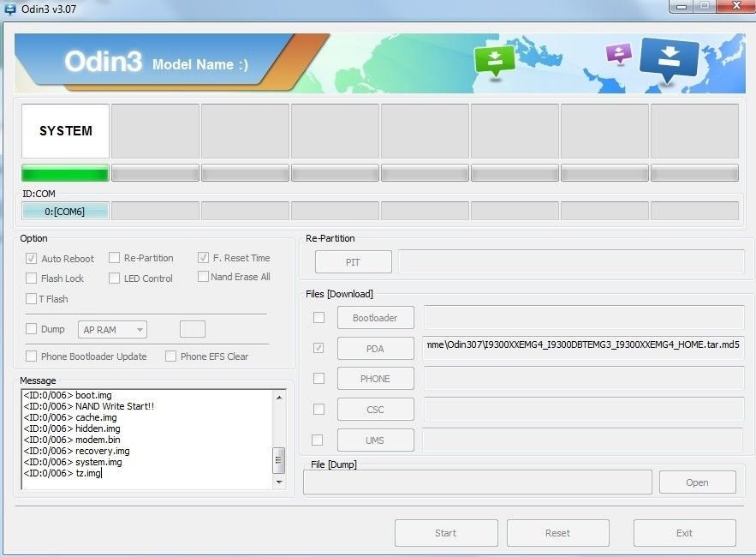Screen dimensions: 756x557
Task: Click the 'system.img' log line
Action: [x=73, y=461]
